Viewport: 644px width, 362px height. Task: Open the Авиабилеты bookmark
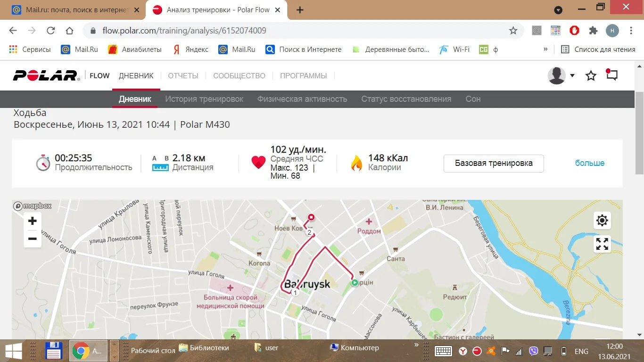[x=135, y=49]
